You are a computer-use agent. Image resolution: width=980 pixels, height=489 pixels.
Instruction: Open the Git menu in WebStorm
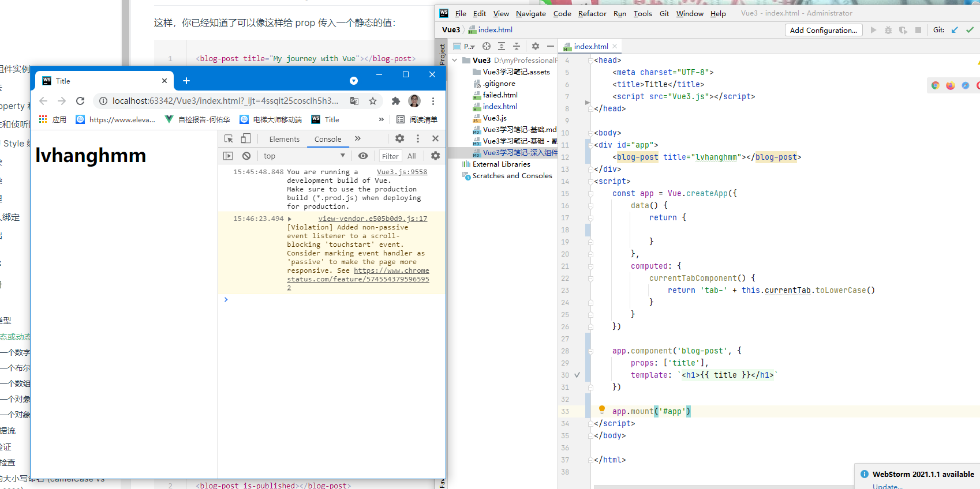(x=664, y=13)
